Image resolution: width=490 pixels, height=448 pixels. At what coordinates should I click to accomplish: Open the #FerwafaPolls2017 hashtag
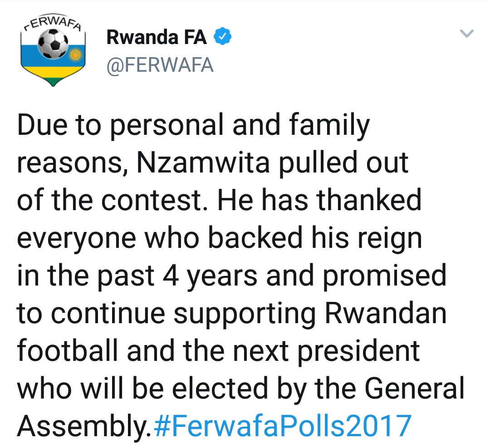pyautogui.click(x=282, y=426)
